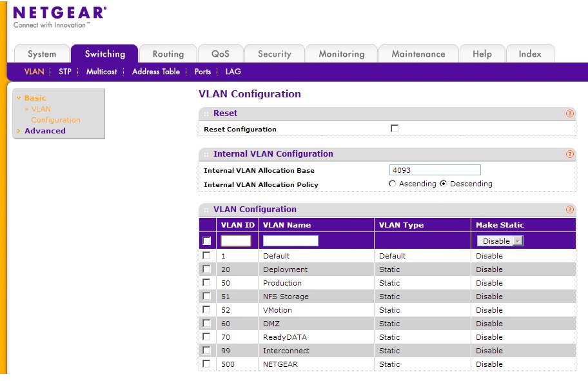Switch to the Routing tab

(x=168, y=54)
